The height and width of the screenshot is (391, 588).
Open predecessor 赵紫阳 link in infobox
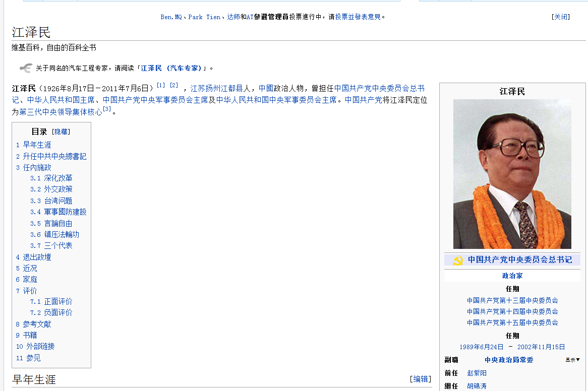(477, 373)
